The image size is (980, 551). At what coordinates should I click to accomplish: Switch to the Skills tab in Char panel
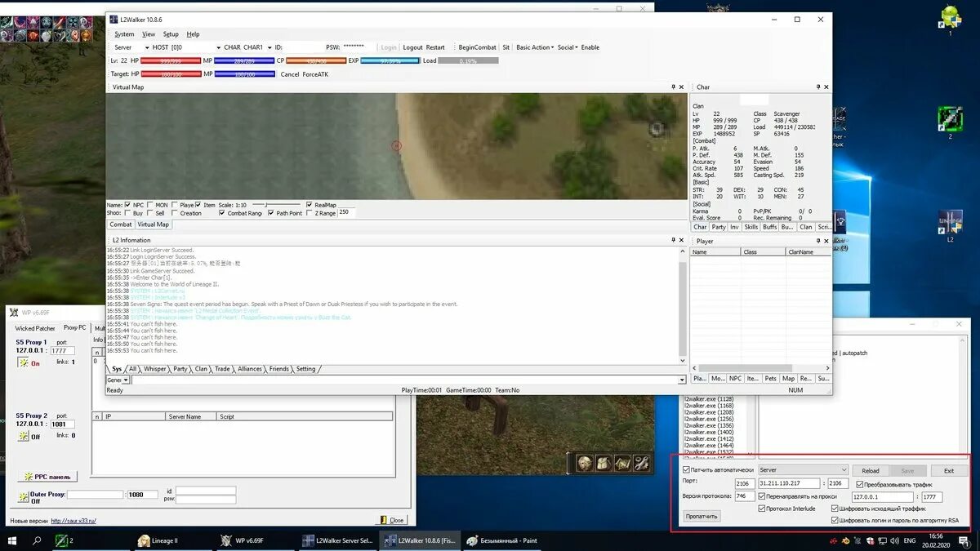click(x=751, y=227)
